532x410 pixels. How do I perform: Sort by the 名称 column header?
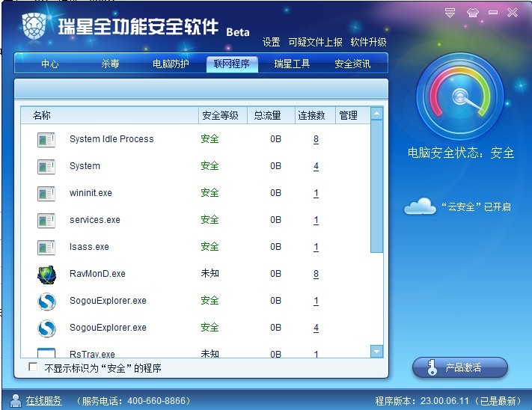click(109, 115)
